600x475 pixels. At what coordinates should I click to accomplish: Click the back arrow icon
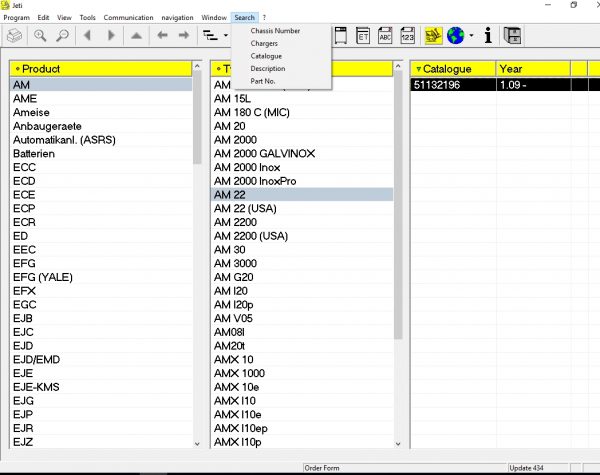[x=162, y=36]
